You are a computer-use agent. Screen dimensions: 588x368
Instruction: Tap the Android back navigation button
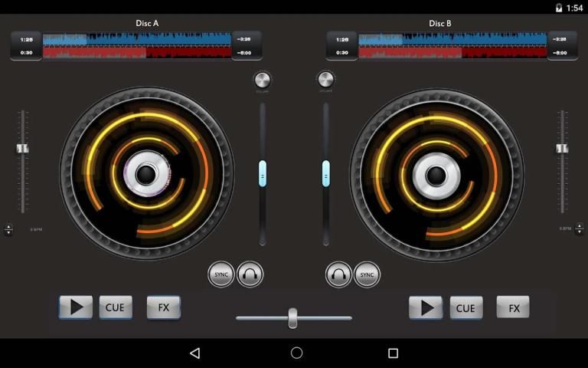tap(194, 353)
